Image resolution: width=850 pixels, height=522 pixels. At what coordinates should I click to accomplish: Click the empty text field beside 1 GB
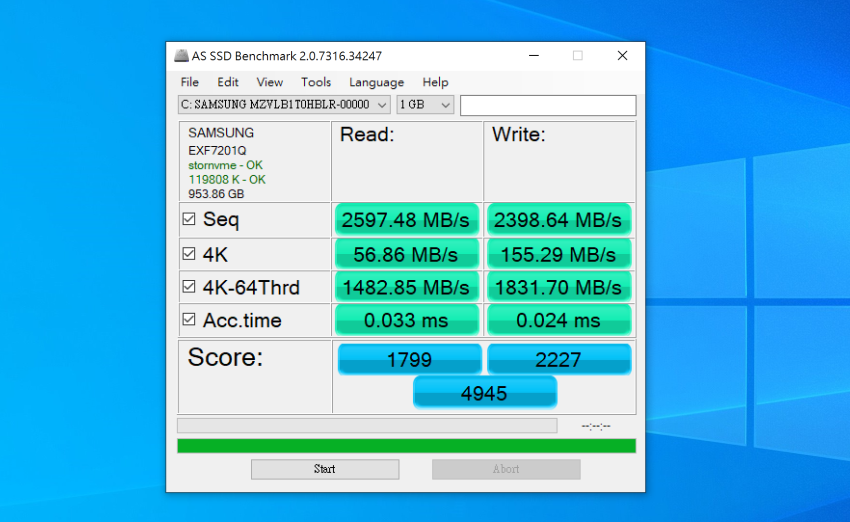548,105
